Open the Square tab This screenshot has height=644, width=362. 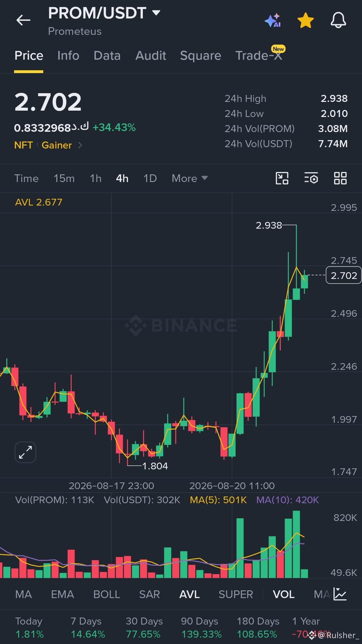[x=200, y=55]
